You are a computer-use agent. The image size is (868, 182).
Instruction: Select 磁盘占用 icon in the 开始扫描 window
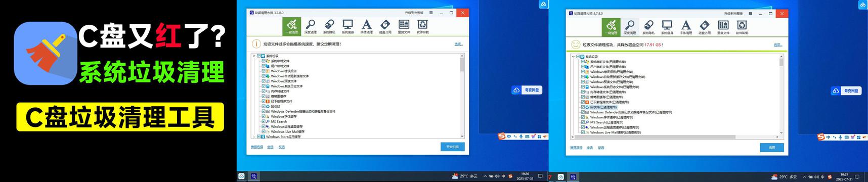385,26
